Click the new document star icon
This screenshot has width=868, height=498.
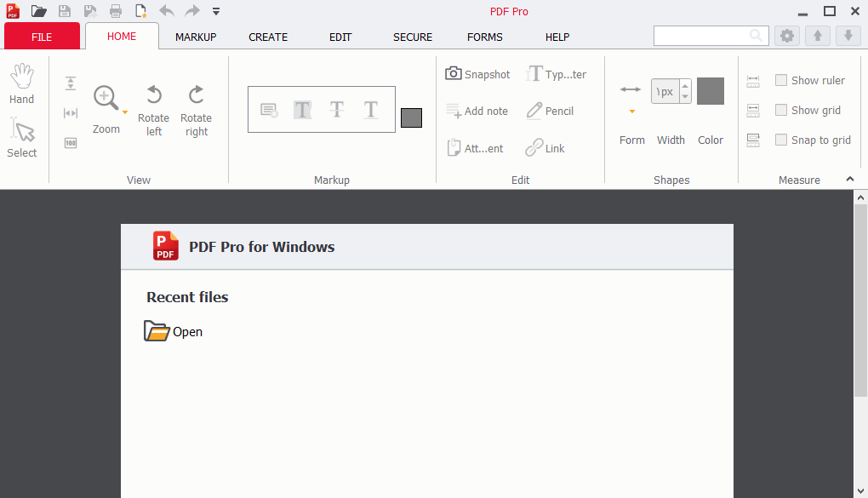pos(141,11)
